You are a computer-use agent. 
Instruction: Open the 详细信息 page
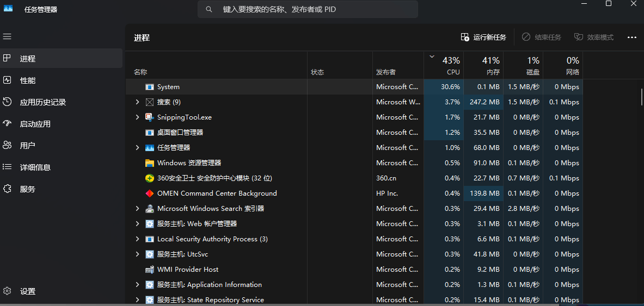tap(61, 167)
